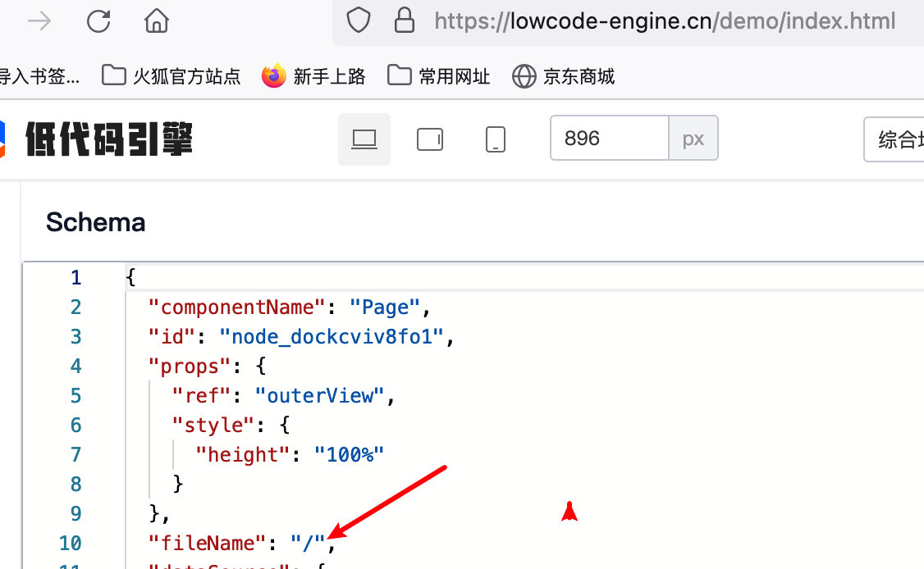Open the 综合 dropdown at top right
924x569 pixels.
click(899, 139)
